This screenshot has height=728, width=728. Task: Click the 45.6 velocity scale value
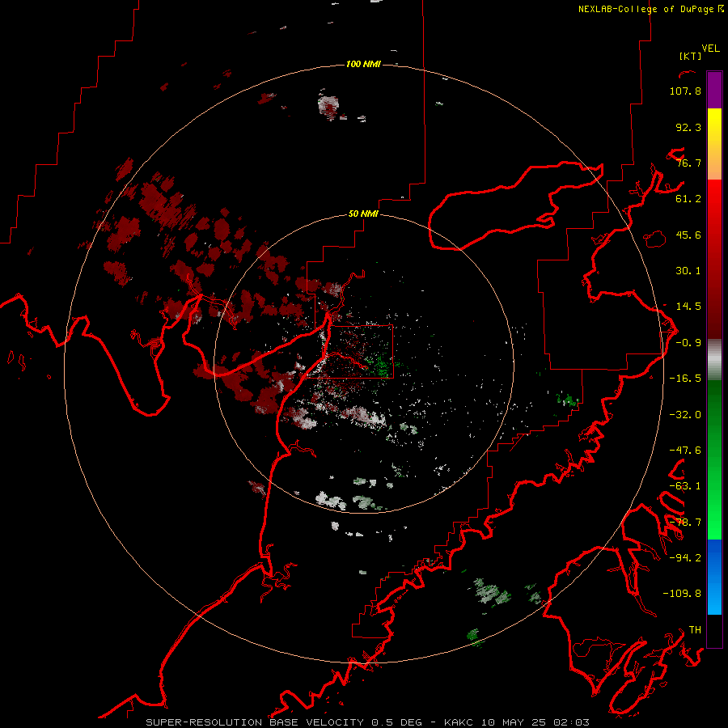tap(688, 235)
